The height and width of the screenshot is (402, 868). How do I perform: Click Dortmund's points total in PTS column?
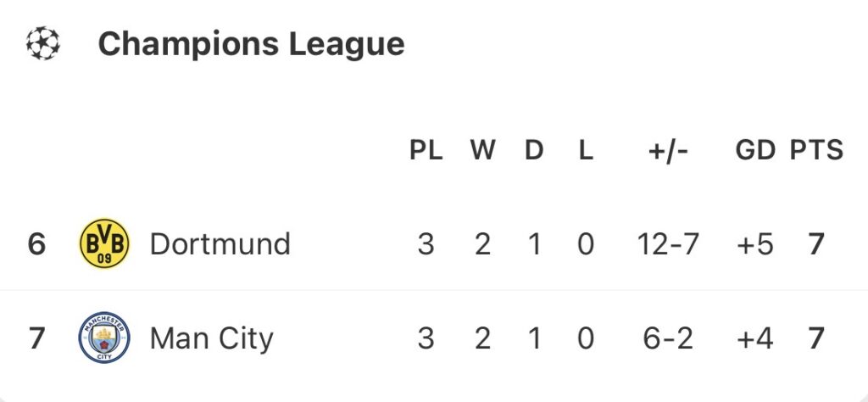(x=816, y=244)
